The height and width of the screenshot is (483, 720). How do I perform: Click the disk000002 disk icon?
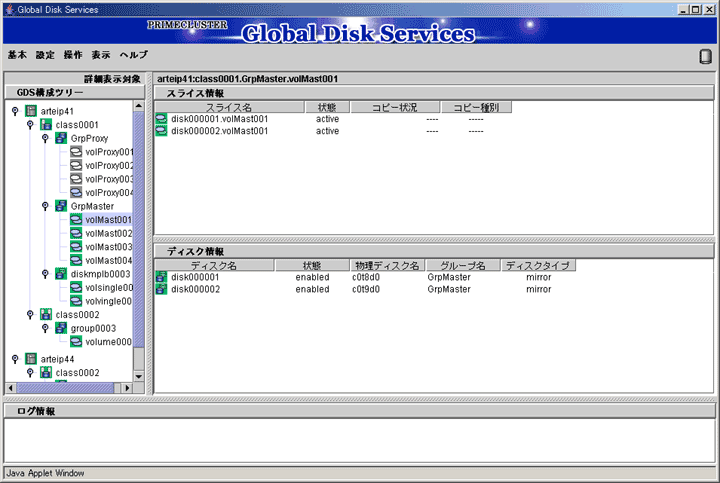(161, 289)
